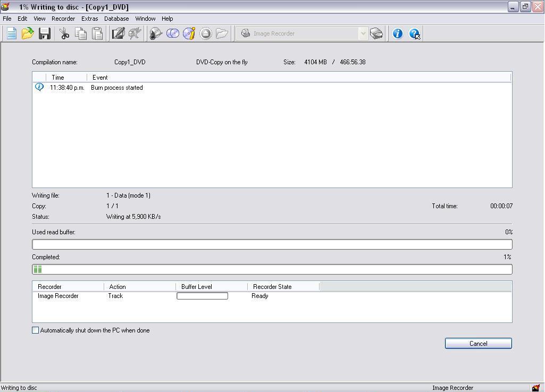Click the Completed progress bar

point(272,269)
